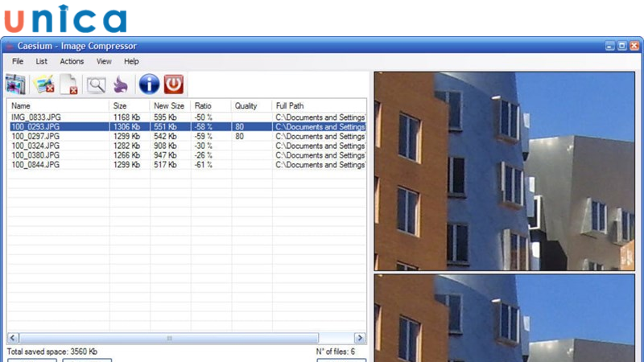The height and width of the screenshot is (362, 644).
Task: Click the Total saved space: 3560 Kb text
Action: [x=52, y=352]
